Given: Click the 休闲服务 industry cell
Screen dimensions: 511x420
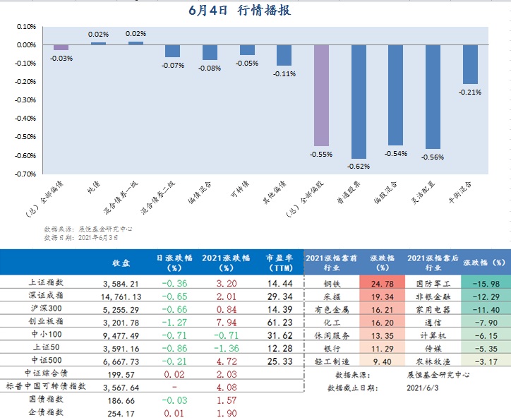Looking at the screenshot, I should click(x=332, y=336).
